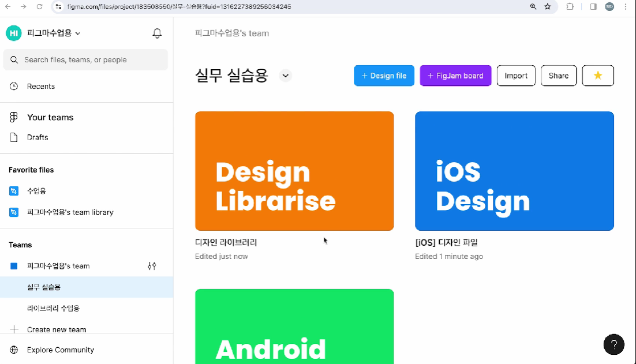Click the Explore Community globe icon
Viewport: 636px width, 364px height.
14,350
